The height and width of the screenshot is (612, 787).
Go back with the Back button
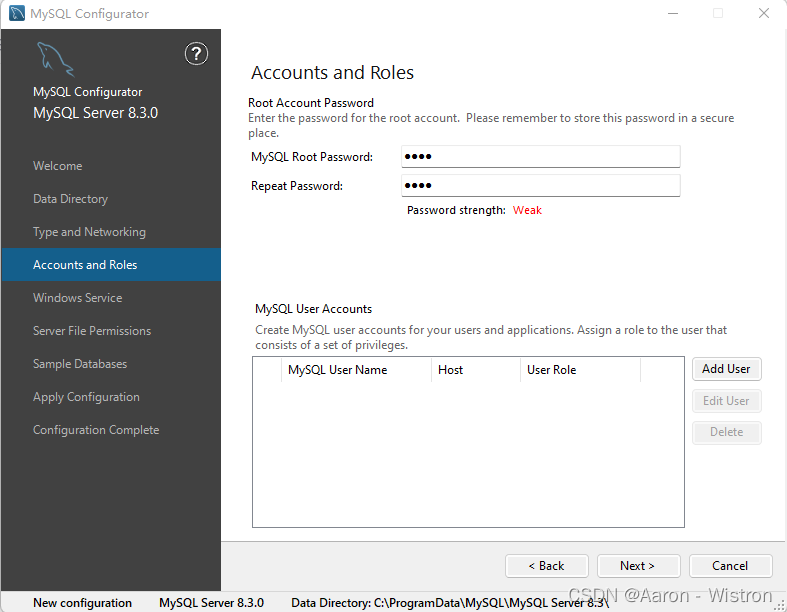coord(547,566)
